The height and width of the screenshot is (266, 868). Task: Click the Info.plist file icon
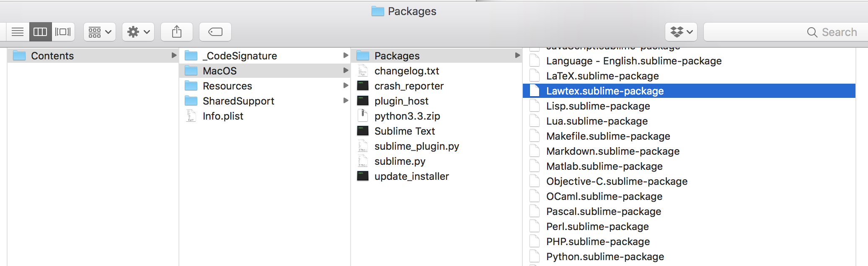pyautogui.click(x=191, y=116)
